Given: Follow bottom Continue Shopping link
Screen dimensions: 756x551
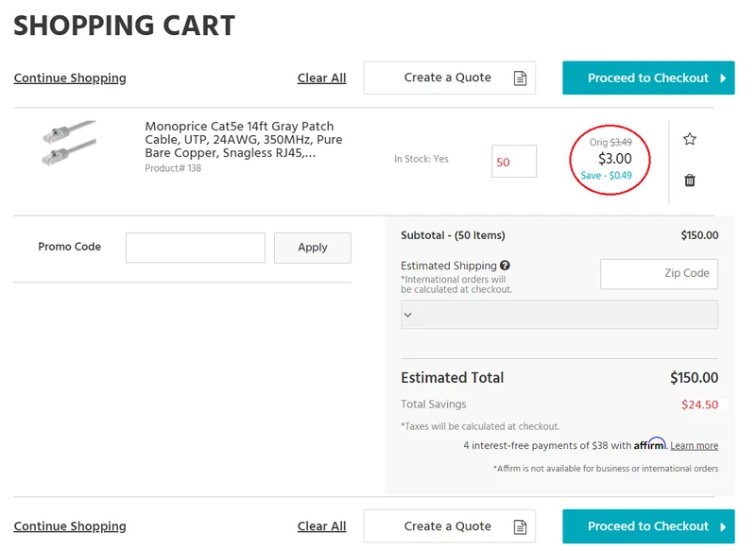Looking at the screenshot, I should point(70,525).
